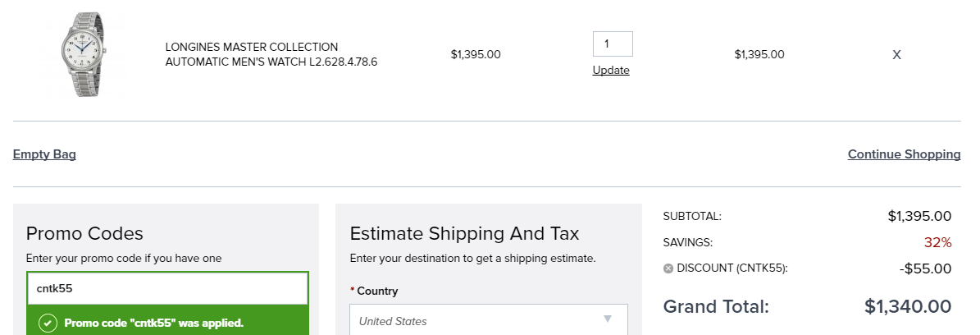Open the Longines Master Collection product name

tap(271, 54)
